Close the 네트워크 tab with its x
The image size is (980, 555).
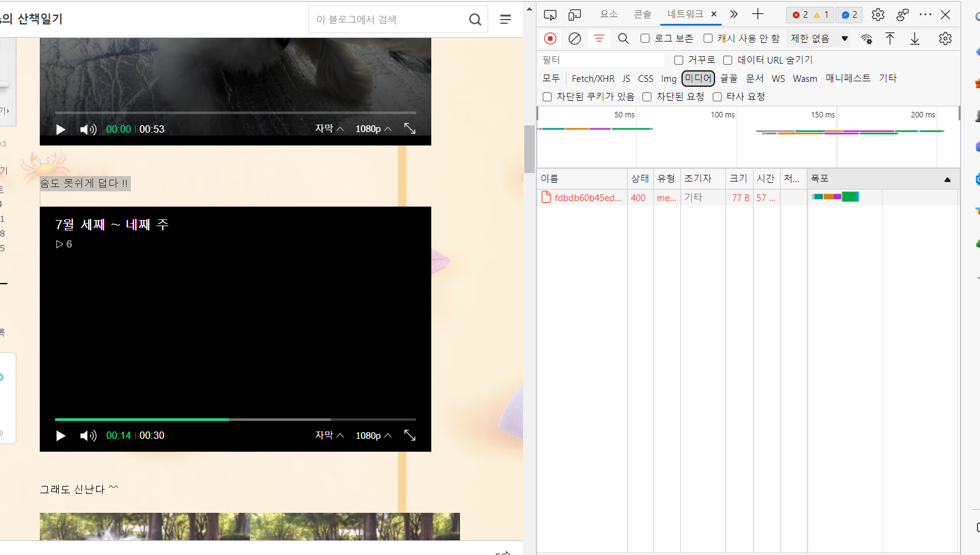click(713, 14)
